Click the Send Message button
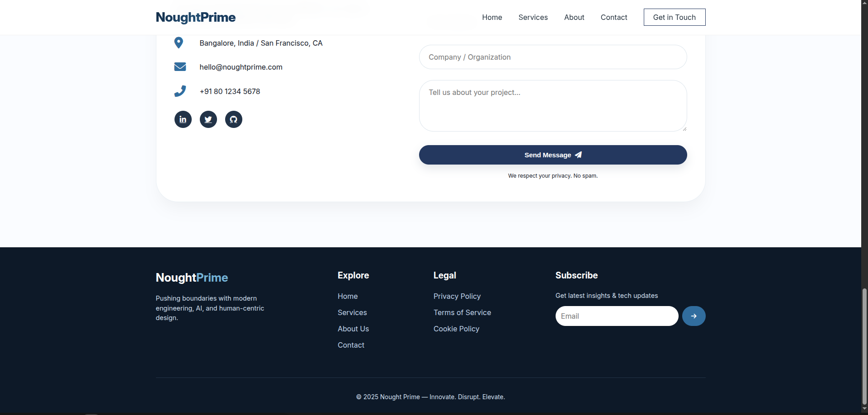 click(x=552, y=155)
